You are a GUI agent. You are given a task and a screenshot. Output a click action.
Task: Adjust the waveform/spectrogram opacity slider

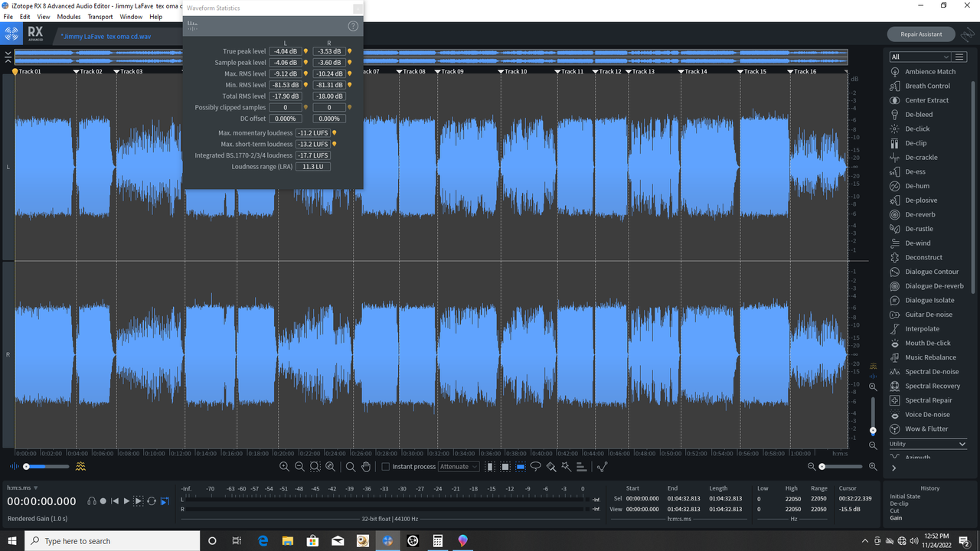(x=46, y=466)
